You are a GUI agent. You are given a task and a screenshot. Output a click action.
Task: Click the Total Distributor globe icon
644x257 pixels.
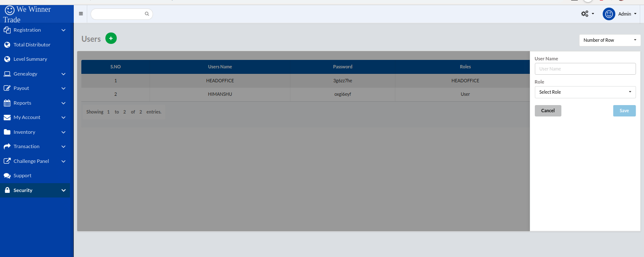click(7, 45)
